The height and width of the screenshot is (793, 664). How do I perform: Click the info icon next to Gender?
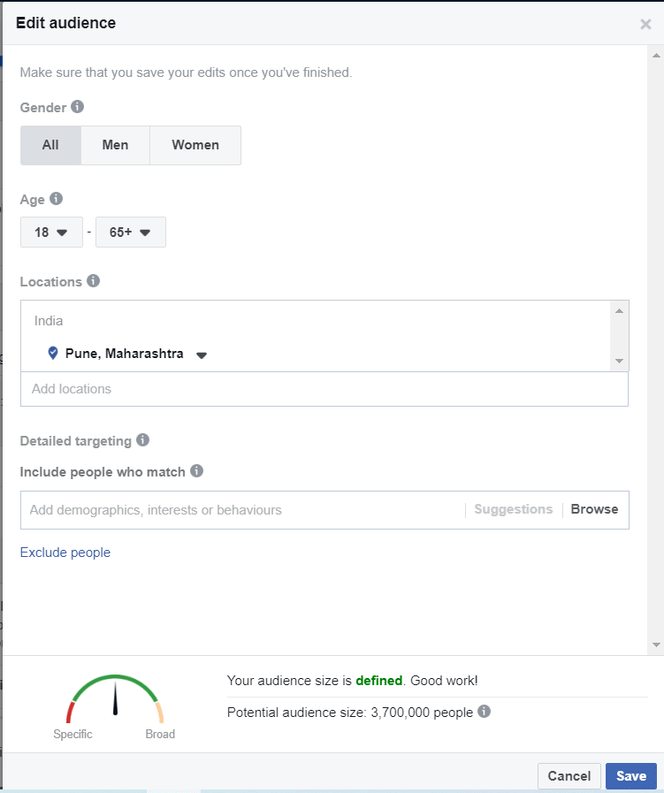tap(77, 107)
